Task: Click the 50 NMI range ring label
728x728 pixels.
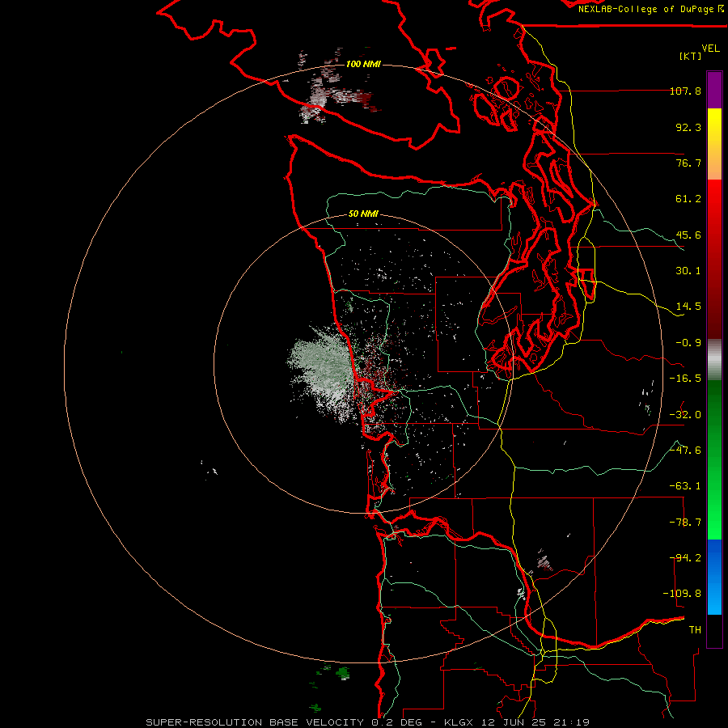Action: point(363,214)
